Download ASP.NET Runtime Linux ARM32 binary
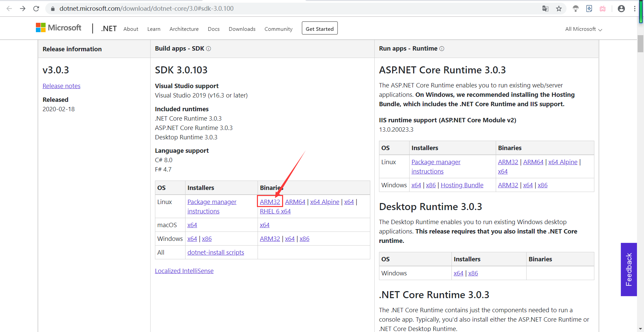This screenshot has width=644, height=332. [x=508, y=162]
